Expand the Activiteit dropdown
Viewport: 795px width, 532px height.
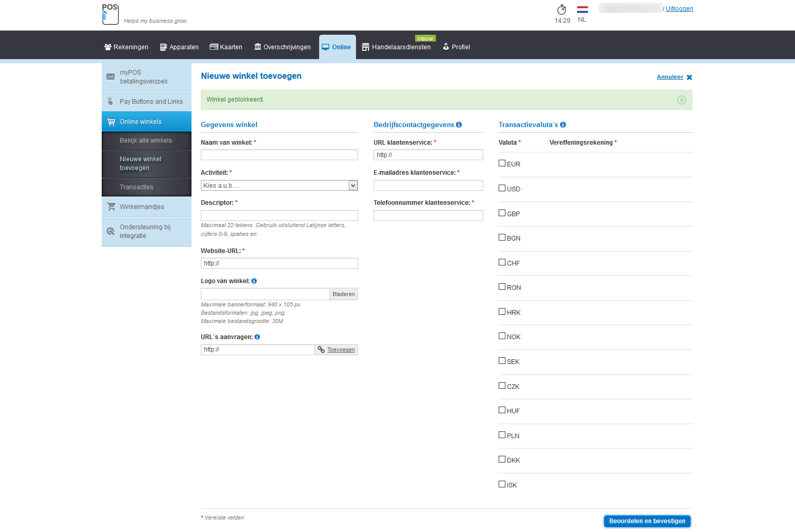[353, 186]
